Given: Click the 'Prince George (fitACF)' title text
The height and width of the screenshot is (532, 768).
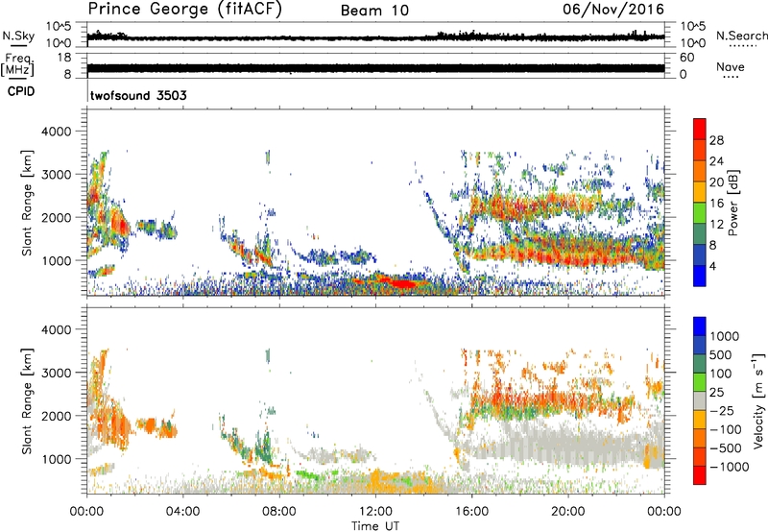Looking at the screenshot, I should [x=184, y=9].
